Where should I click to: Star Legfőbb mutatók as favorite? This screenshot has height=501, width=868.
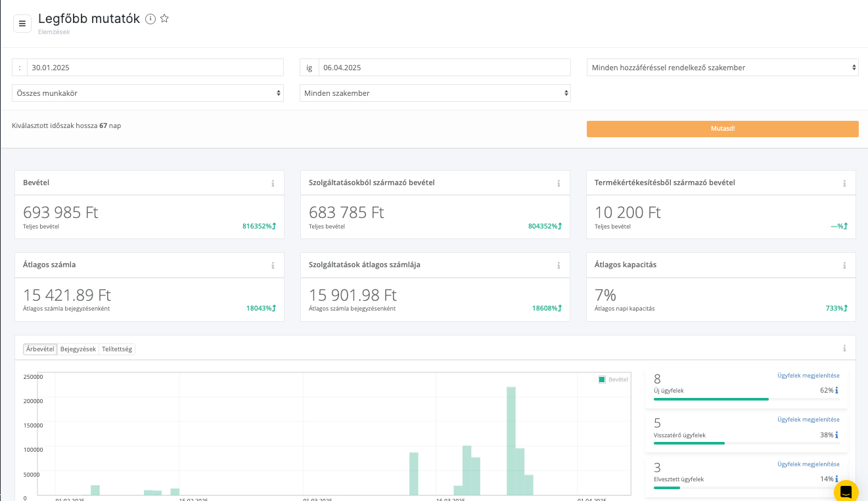point(165,19)
